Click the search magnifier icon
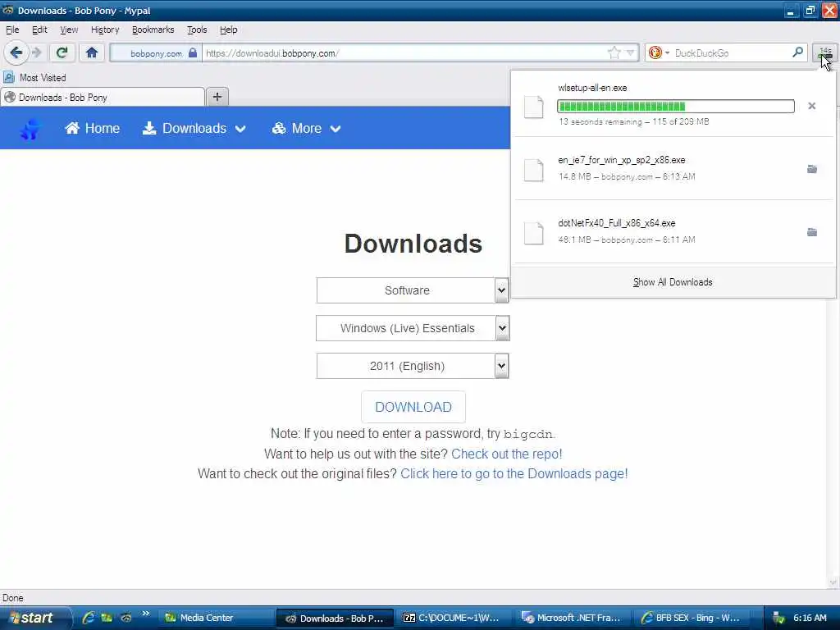The height and width of the screenshot is (630, 840). tap(797, 52)
